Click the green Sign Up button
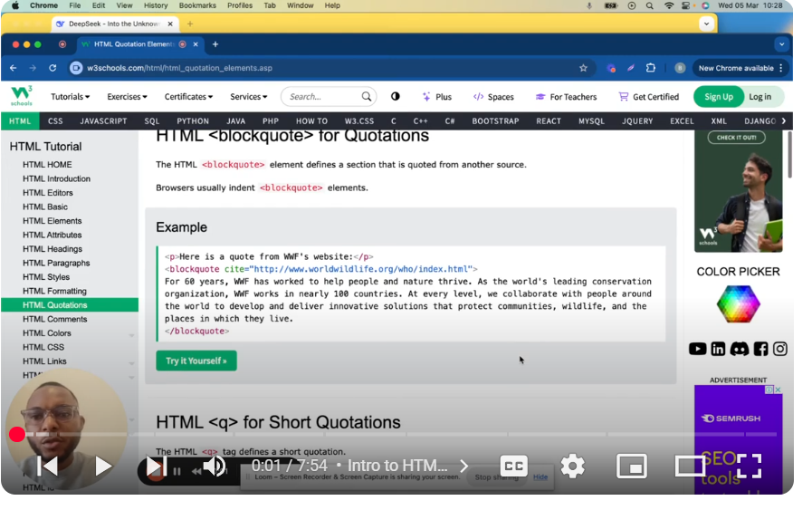The height and width of the screenshot is (510, 812). click(718, 97)
